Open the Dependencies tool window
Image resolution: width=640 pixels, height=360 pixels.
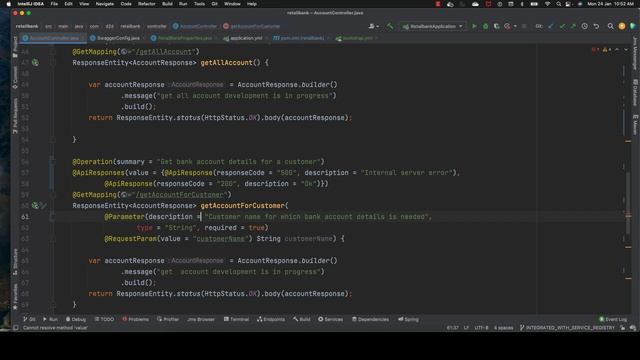370,319
